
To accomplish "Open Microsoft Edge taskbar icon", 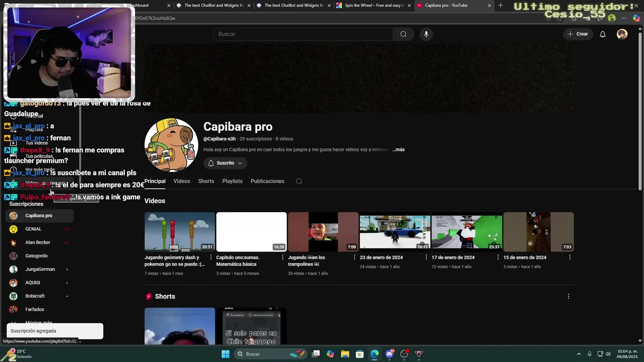I will 374,354.
